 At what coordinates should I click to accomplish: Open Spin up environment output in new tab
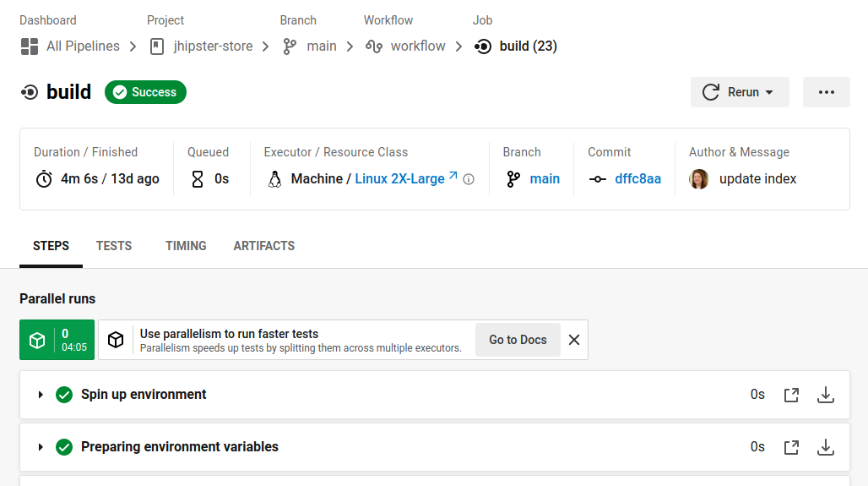pyautogui.click(x=791, y=395)
